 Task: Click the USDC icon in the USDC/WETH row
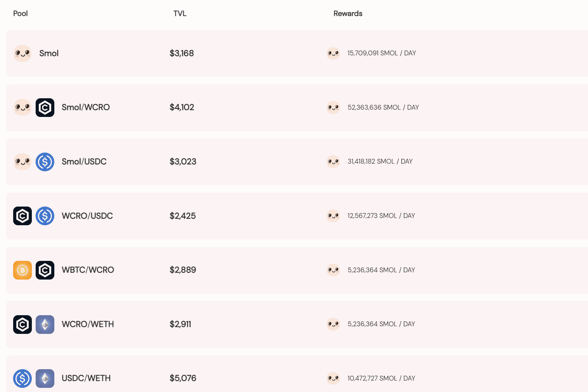(22, 379)
